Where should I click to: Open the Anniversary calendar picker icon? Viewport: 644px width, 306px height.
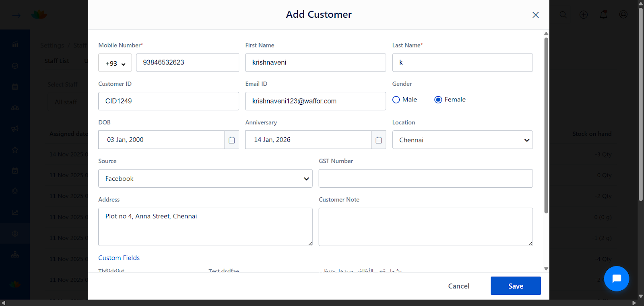[x=379, y=140]
